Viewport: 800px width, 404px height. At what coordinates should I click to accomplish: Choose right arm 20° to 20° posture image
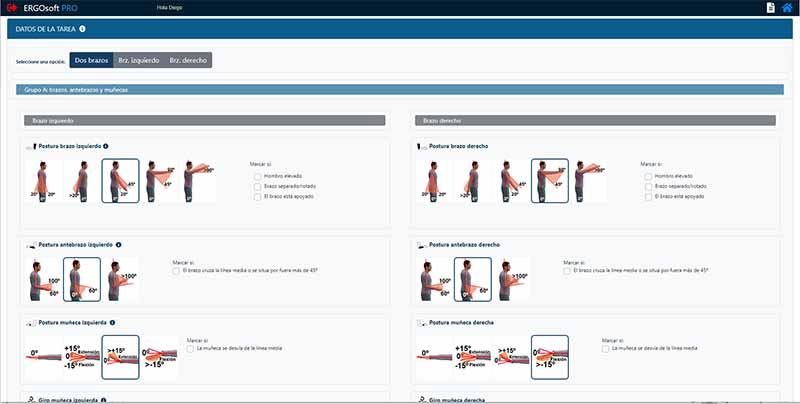[x=434, y=181]
